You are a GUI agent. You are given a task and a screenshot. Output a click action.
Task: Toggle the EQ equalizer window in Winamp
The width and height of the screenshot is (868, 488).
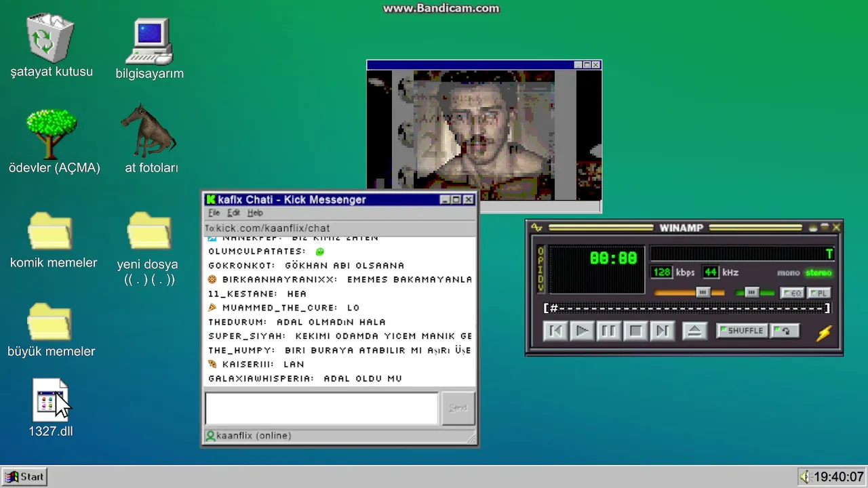pos(792,293)
